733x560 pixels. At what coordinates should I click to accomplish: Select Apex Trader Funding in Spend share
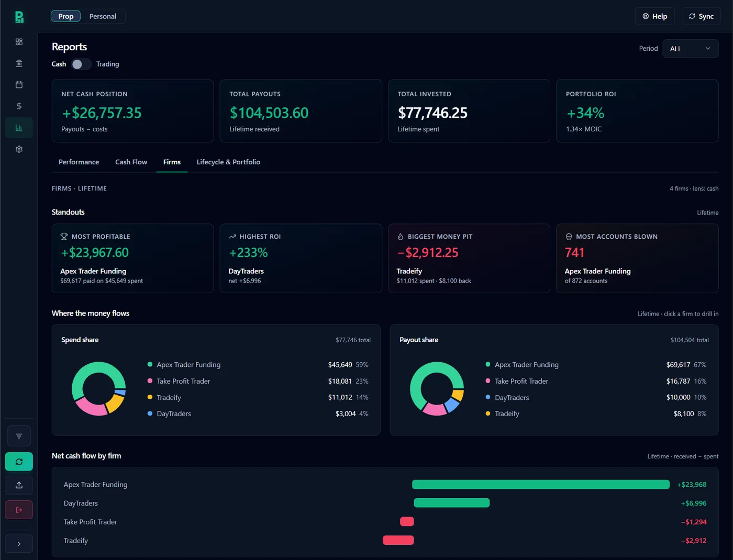click(258, 365)
